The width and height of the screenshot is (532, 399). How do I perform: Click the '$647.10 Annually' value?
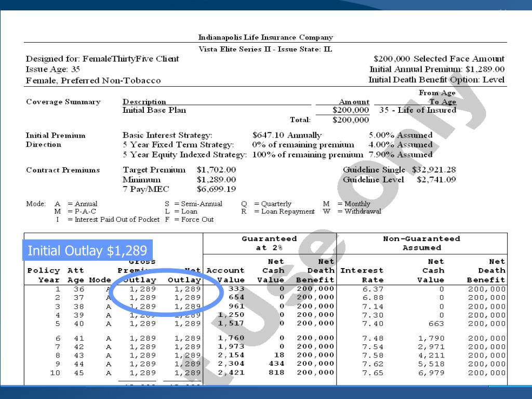click(x=287, y=135)
